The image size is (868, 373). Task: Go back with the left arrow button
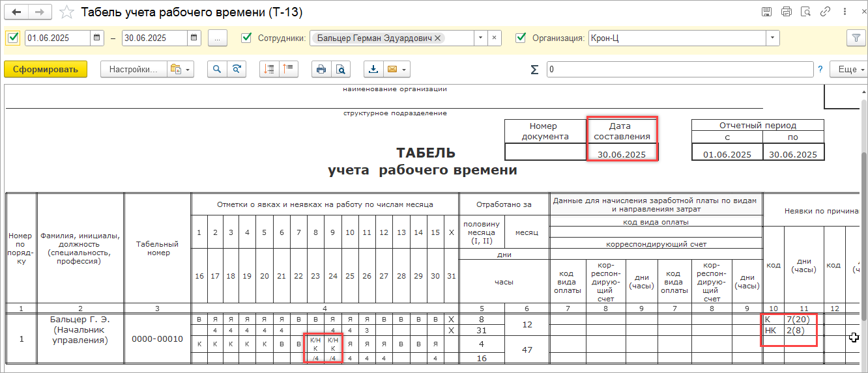click(17, 12)
